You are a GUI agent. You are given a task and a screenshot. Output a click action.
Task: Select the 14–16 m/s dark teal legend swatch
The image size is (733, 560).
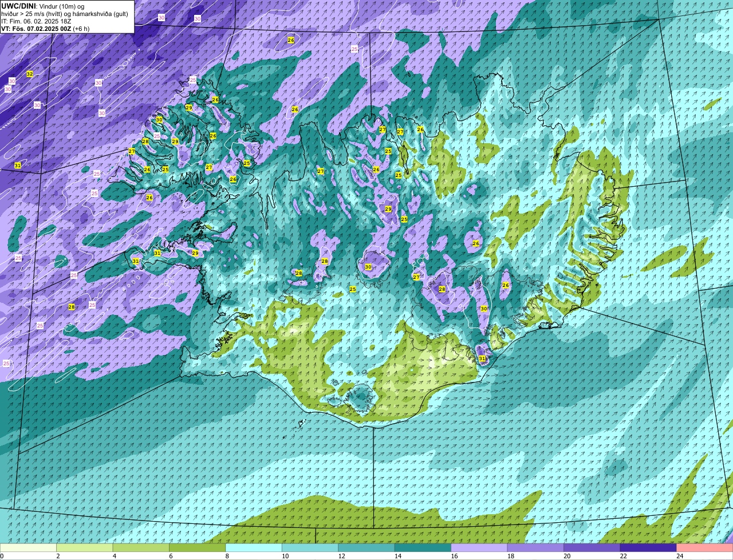423,547
